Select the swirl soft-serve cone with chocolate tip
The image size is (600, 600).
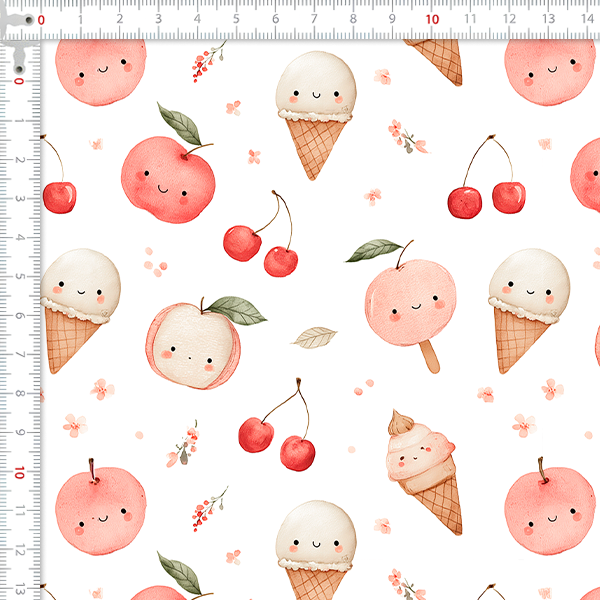[x=424, y=472]
